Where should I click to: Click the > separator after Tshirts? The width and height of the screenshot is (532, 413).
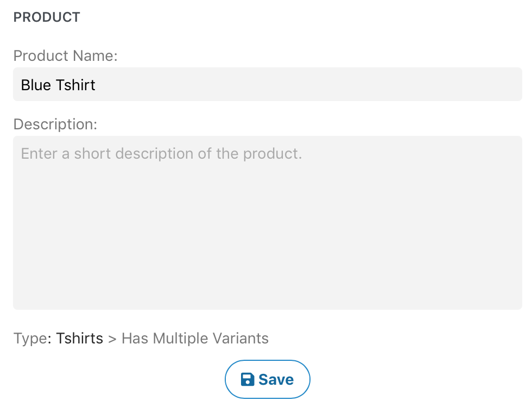click(112, 339)
